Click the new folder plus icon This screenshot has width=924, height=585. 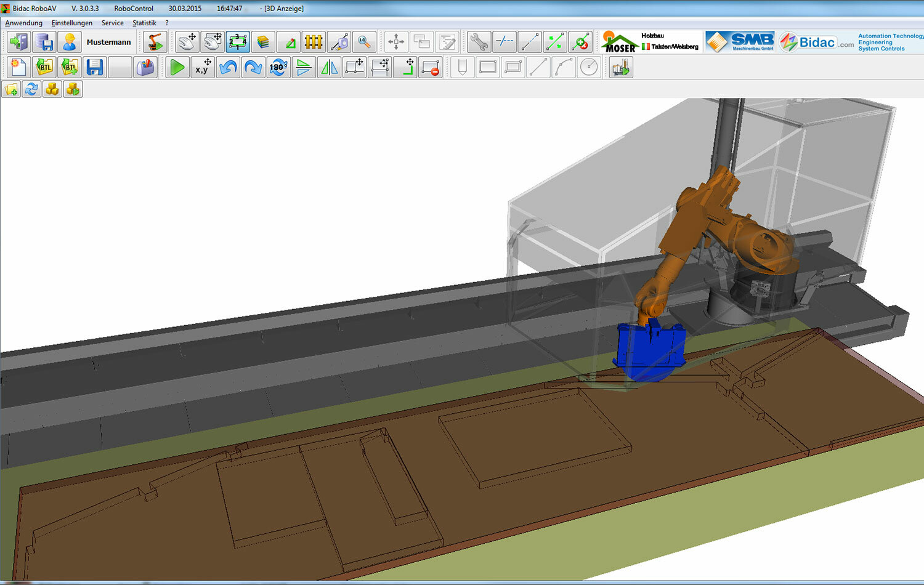11,89
